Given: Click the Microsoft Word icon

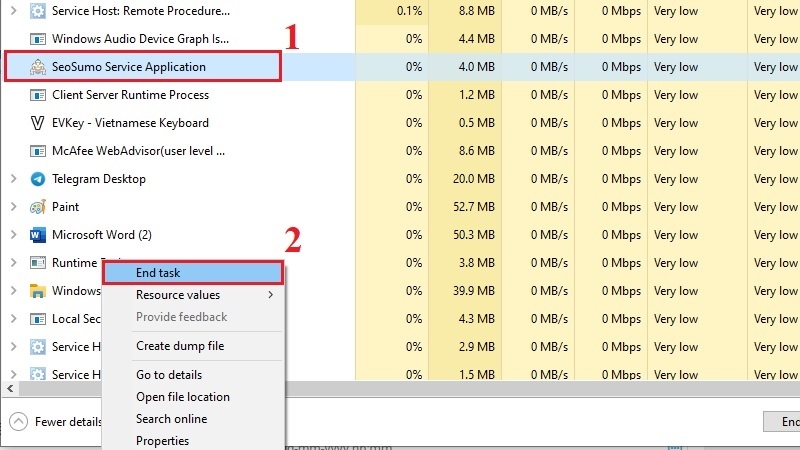Looking at the screenshot, I should 38,235.
